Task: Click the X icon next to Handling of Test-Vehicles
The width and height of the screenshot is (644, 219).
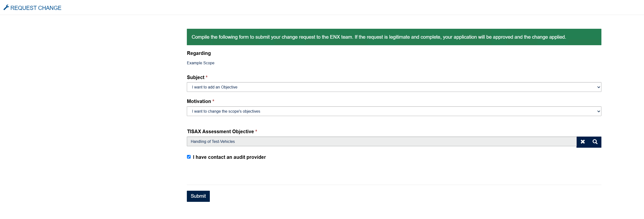Action: pos(583,142)
